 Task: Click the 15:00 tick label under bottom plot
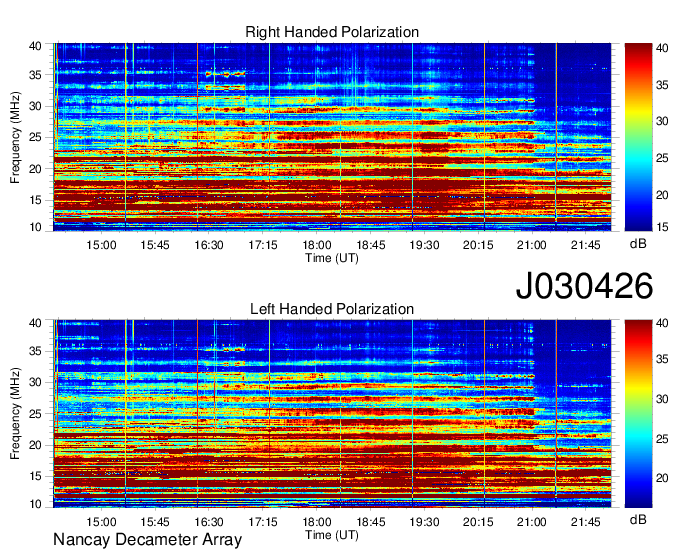[x=101, y=522]
